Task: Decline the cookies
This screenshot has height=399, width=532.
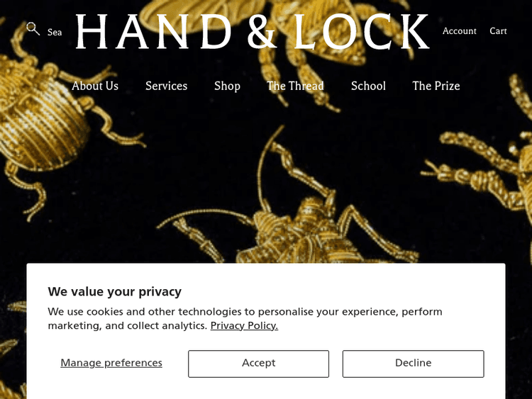Action: pyautogui.click(x=414, y=364)
